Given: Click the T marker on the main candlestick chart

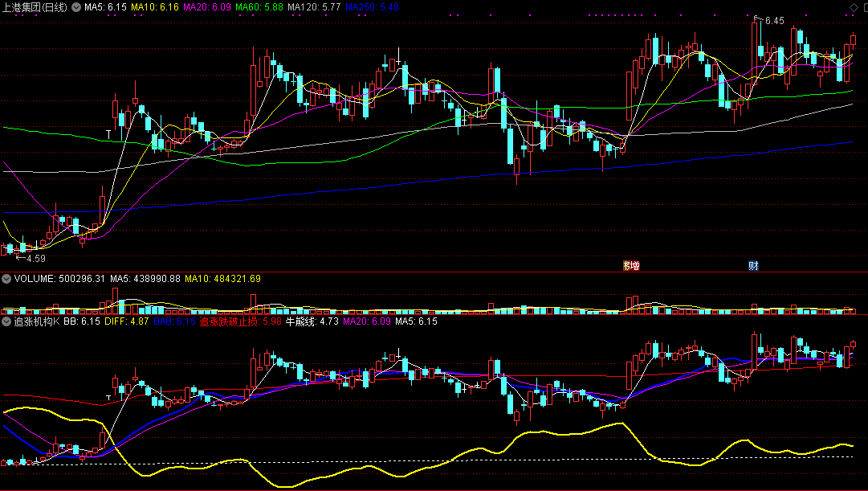Looking at the screenshot, I should [108, 134].
